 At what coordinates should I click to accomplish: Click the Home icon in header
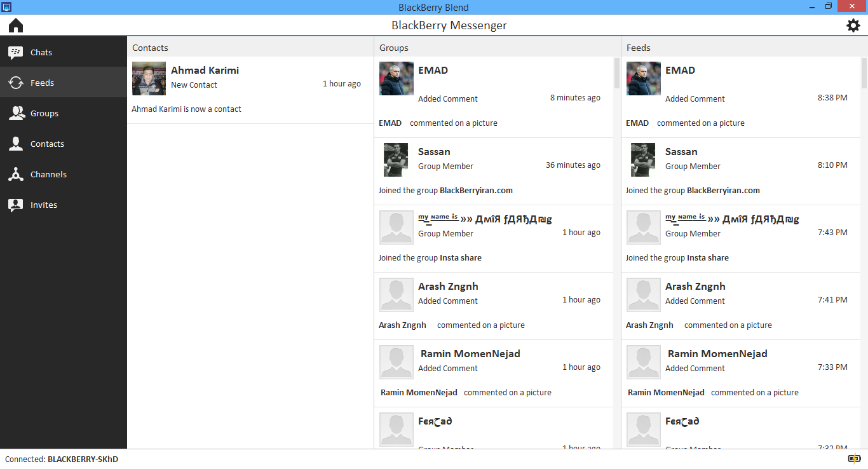16,25
